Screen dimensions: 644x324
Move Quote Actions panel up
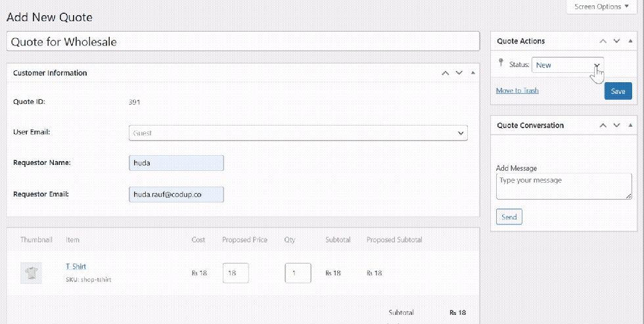[x=603, y=41]
